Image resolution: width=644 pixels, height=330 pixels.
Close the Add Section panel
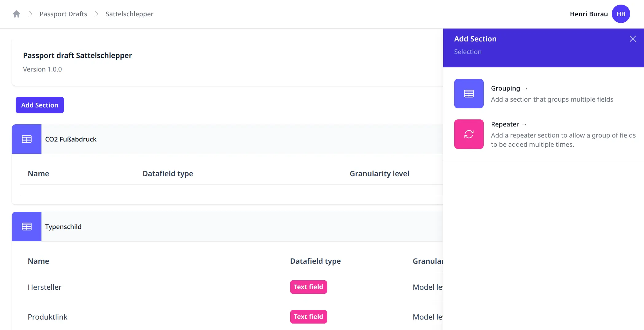(x=633, y=38)
